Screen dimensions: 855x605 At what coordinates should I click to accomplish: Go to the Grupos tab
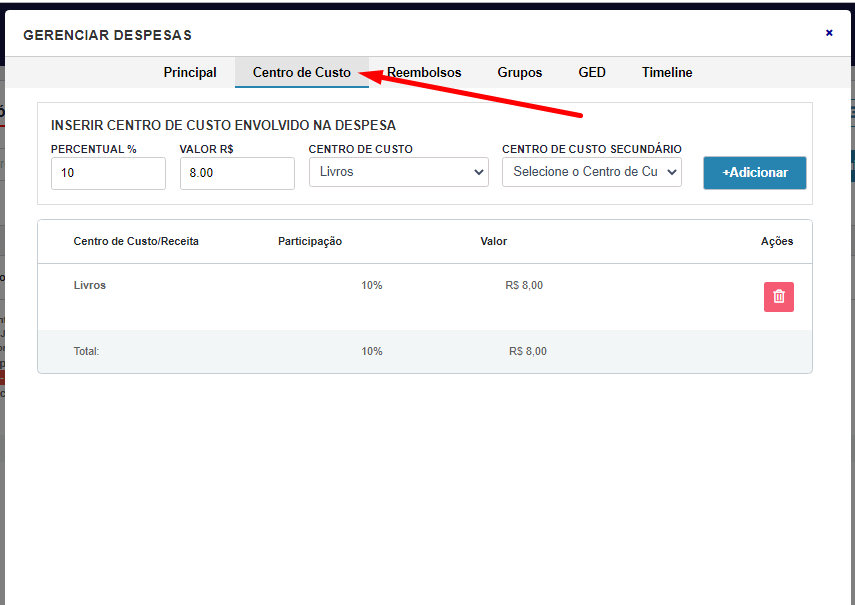pos(520,72)
